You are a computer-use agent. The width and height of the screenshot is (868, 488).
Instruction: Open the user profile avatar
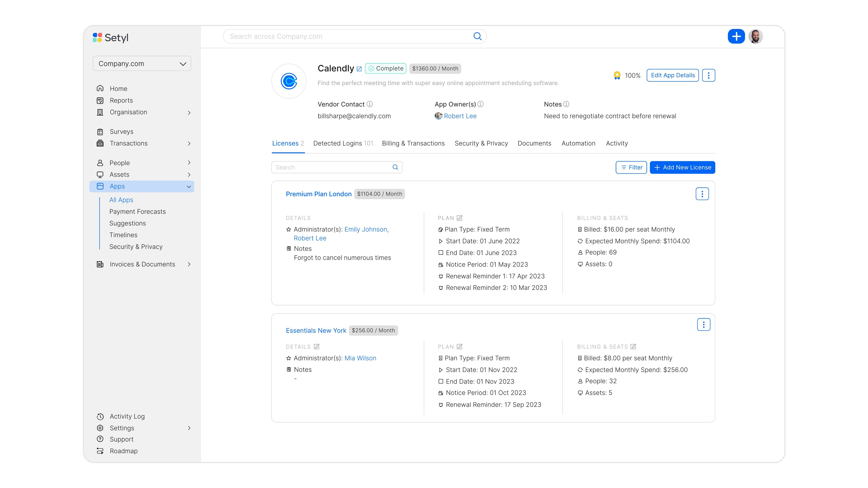(756, 36)
